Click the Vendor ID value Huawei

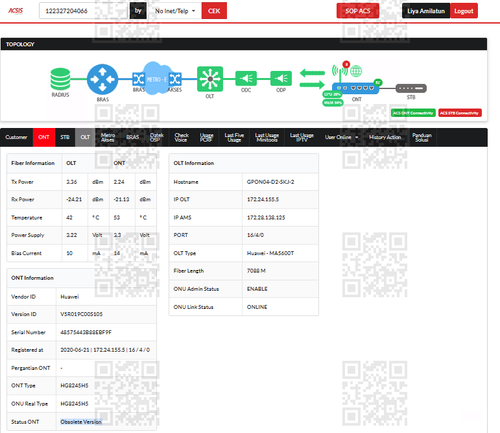[x=70, y=297]
